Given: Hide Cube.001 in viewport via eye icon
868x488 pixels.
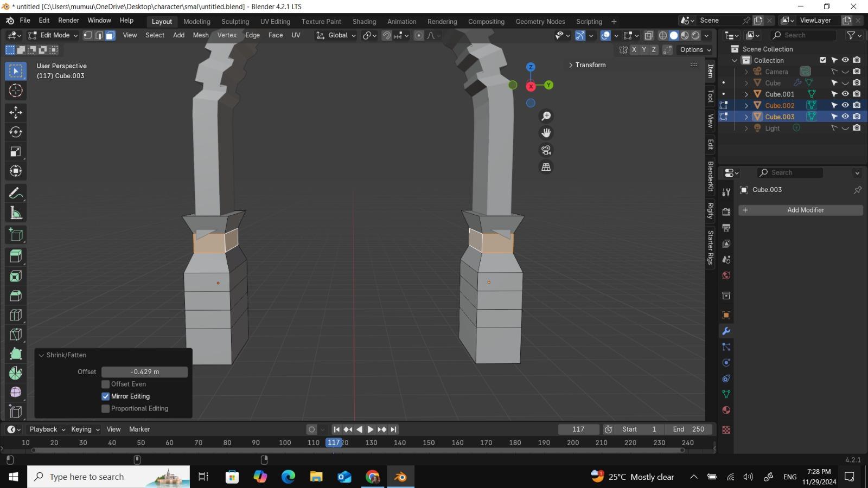Looking at the screenshot, I should tap(845, 94).
